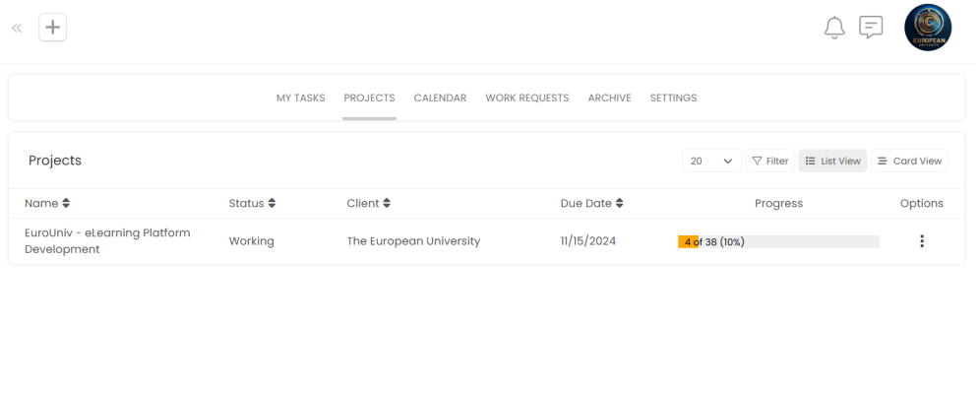Switch to List View
The height and width of the screenshot is (394, 980).
click(832, 161)
